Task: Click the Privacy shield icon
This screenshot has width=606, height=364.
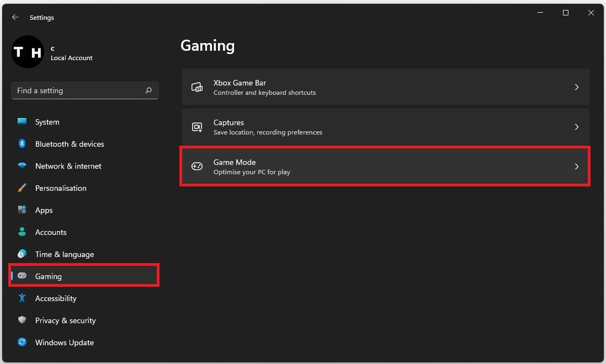Action: 22,320
